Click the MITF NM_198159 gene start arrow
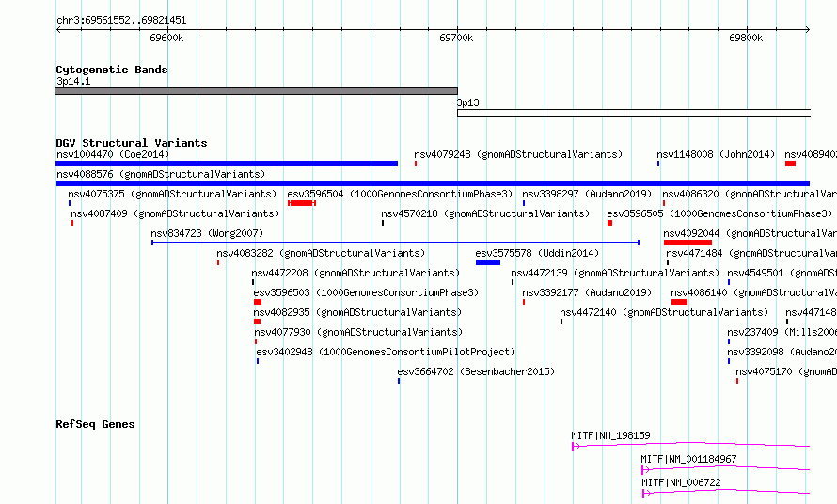This screenshot has width=837, height=504. pos(576,447)
